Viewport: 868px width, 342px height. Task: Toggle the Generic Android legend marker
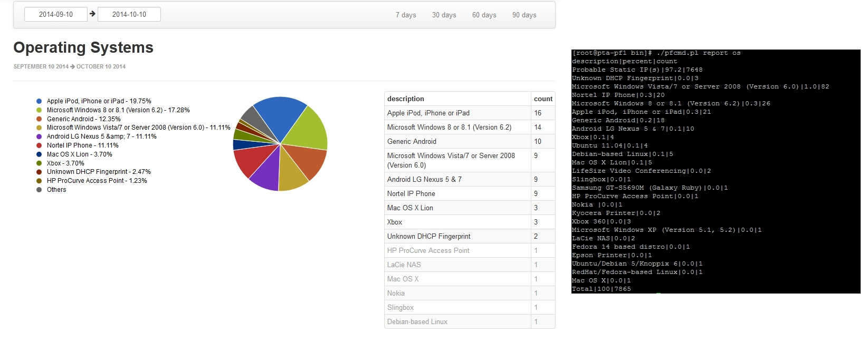(x=39, y=119)
